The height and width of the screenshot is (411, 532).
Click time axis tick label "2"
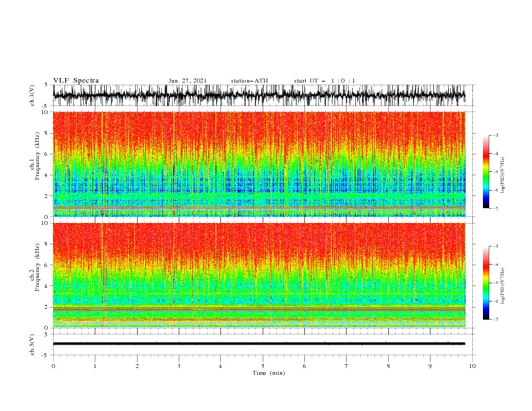137,366
